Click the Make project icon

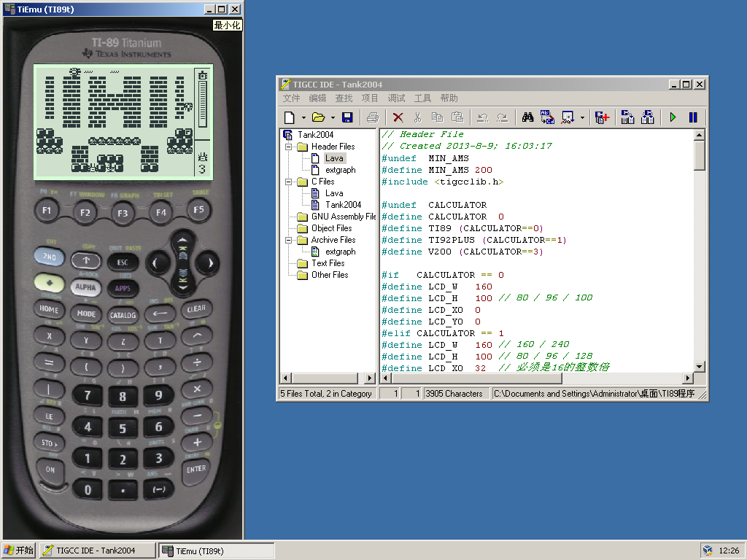click(648, 117)
